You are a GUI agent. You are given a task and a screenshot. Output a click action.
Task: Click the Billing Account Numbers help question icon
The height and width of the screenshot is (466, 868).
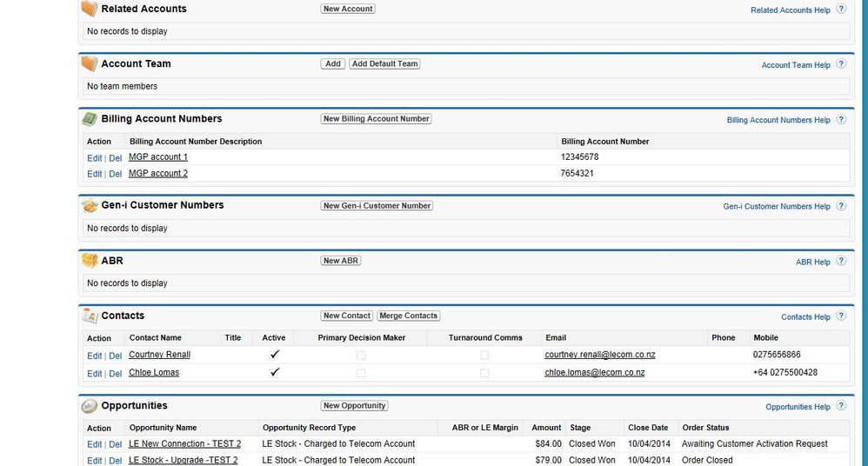coord(841,120)
